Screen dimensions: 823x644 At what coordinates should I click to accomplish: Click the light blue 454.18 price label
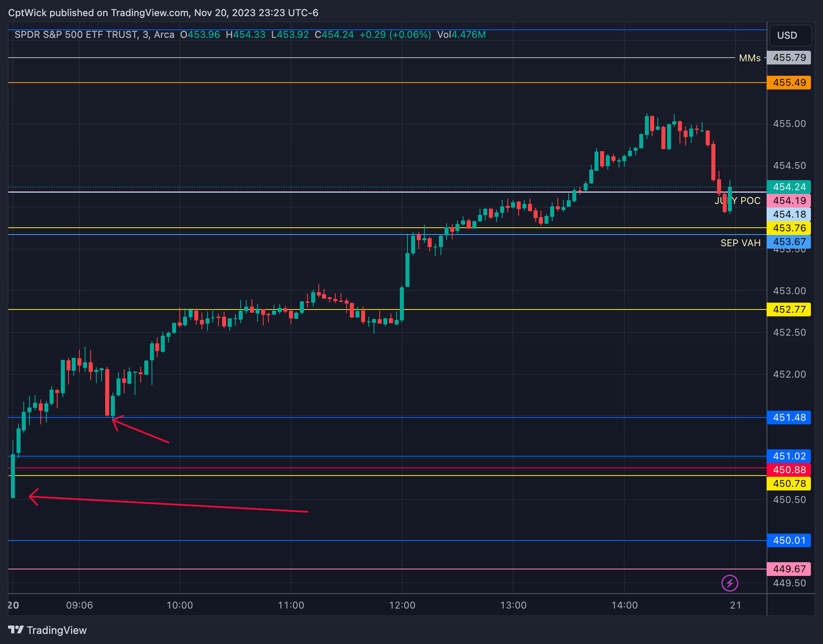(x=788, y=214)
